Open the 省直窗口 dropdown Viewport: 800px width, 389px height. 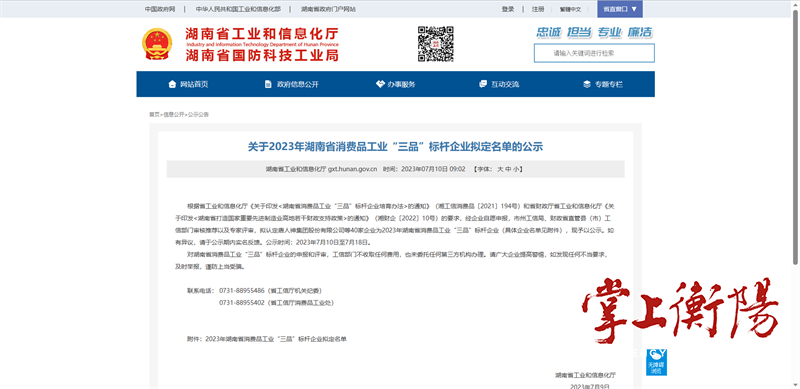pos(620,9)
